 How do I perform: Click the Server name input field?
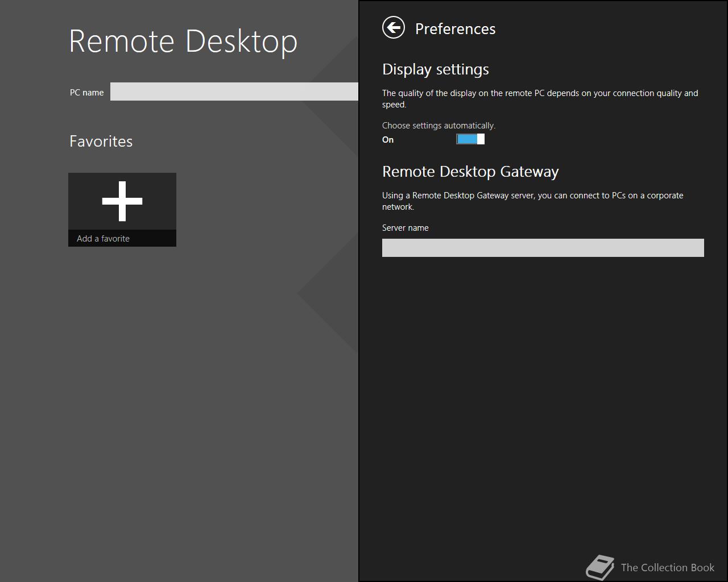point(543,248)
